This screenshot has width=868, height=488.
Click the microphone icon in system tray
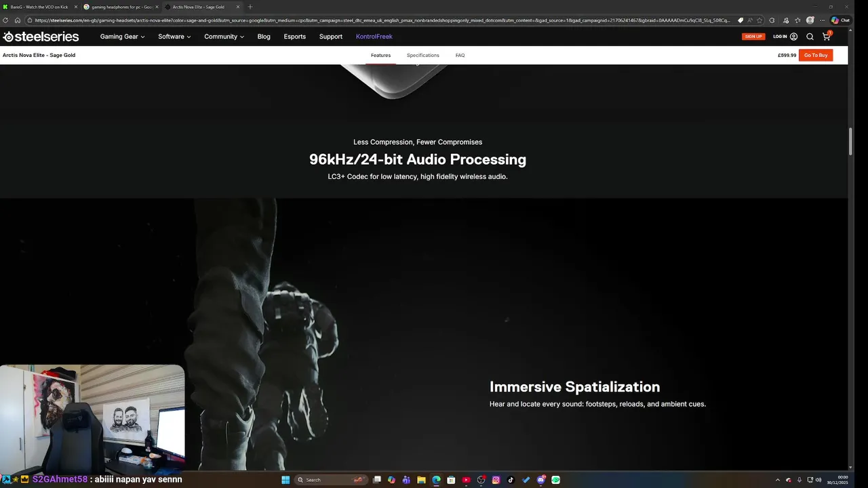click(800, 480)
